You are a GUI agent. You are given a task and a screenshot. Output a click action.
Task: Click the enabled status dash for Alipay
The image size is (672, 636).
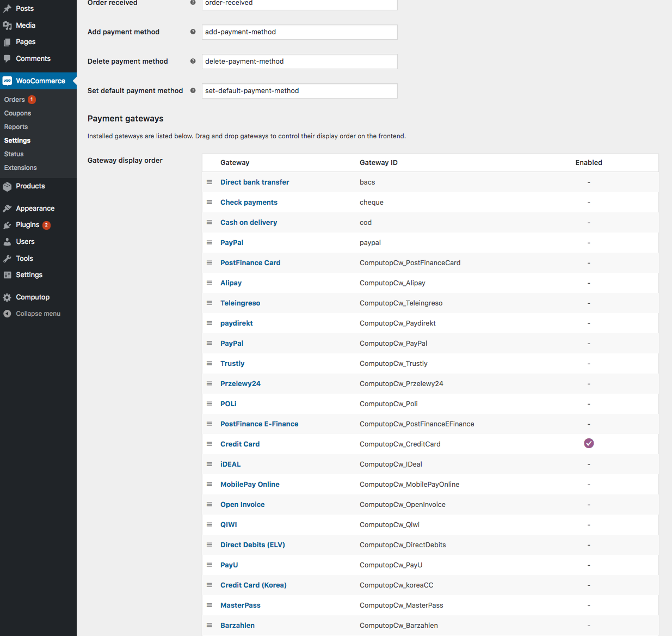(x=589, y=283)
